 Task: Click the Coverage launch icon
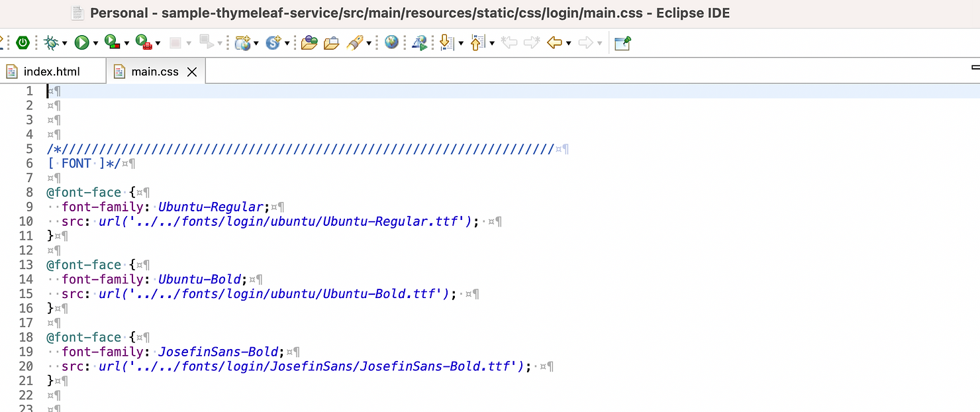tap(111, 43)
